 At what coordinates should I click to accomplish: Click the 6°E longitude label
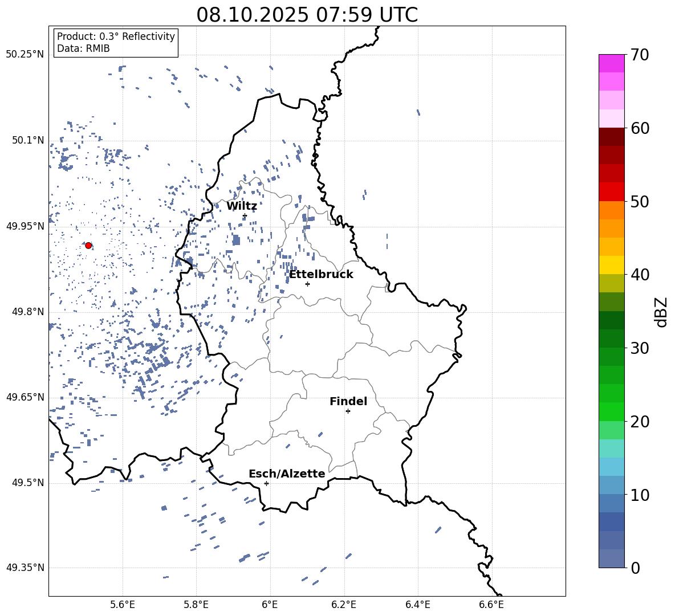[x=270, y=605]
